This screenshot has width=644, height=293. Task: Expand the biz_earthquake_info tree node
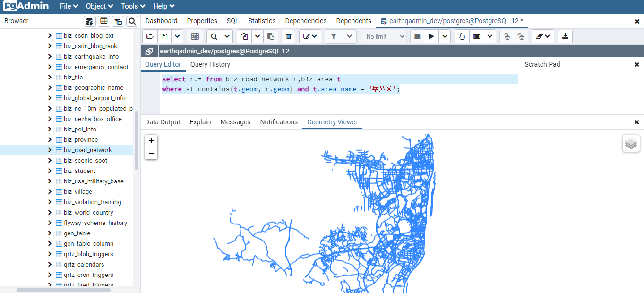(50, 56)
